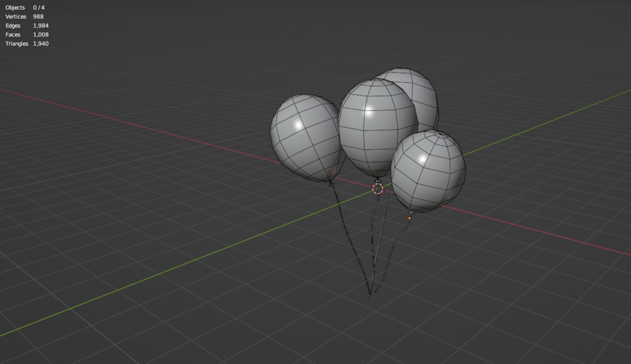Click the "Faces 1,008" statistics line
Screen dimensions: 631x364
click(x=27, y=35)
